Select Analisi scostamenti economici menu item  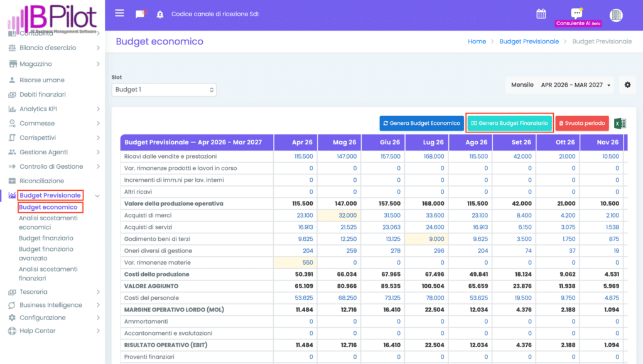tap(48, 223)
